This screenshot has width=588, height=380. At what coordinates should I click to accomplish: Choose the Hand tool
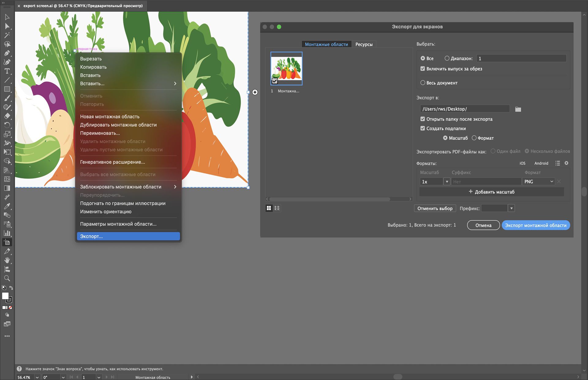[7, 260]
